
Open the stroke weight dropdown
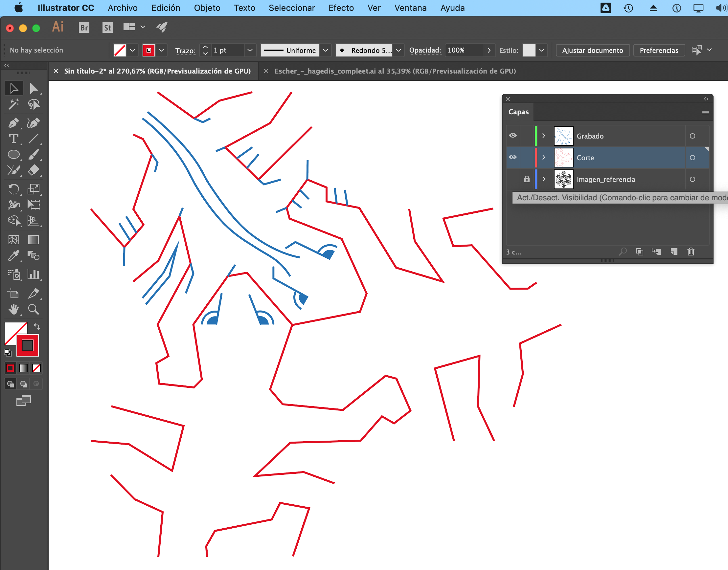250,50
